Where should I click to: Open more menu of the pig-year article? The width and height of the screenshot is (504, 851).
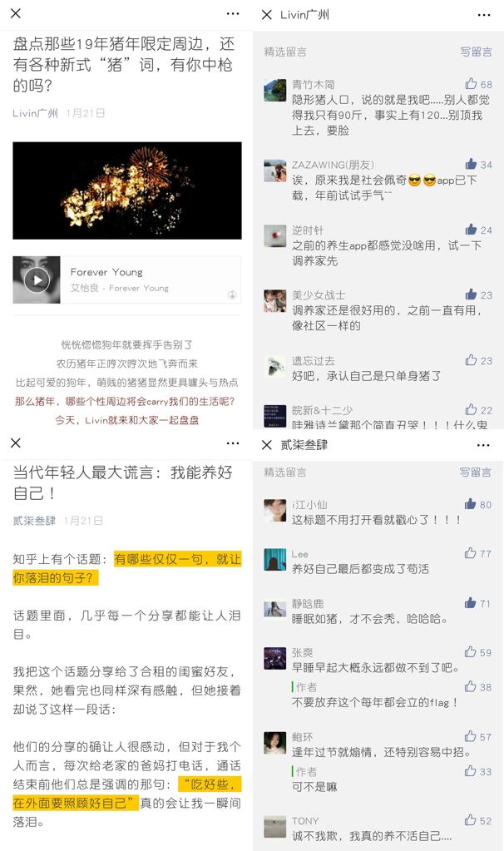click(233, 13)
